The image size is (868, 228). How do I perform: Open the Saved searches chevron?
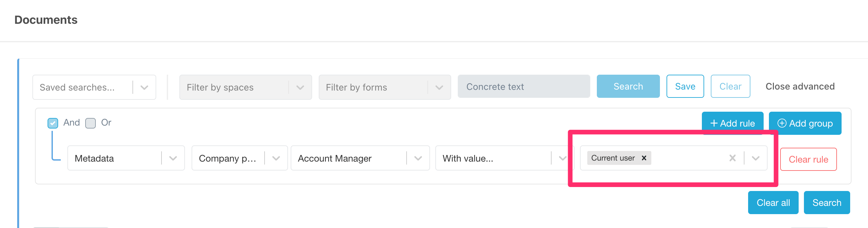coord(144,87)
